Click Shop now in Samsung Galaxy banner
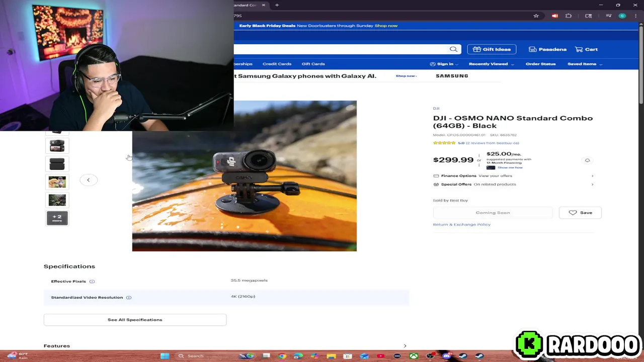 pos(406,76)
